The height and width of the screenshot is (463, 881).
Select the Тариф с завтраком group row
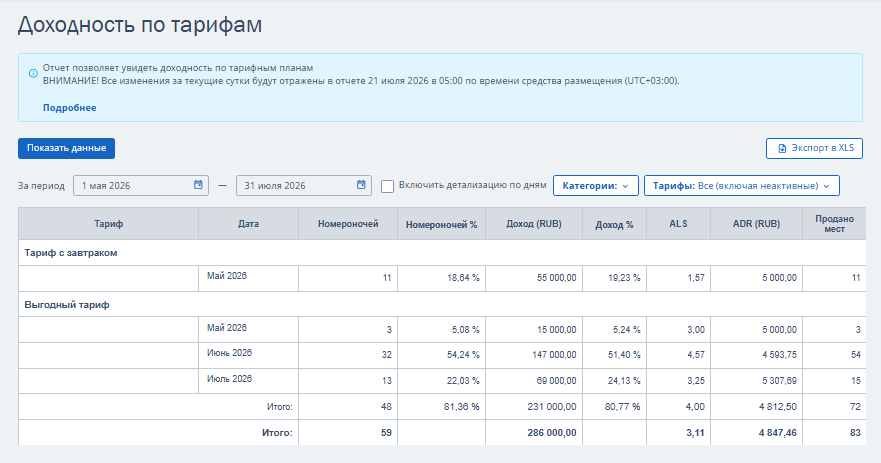[442, 253]
